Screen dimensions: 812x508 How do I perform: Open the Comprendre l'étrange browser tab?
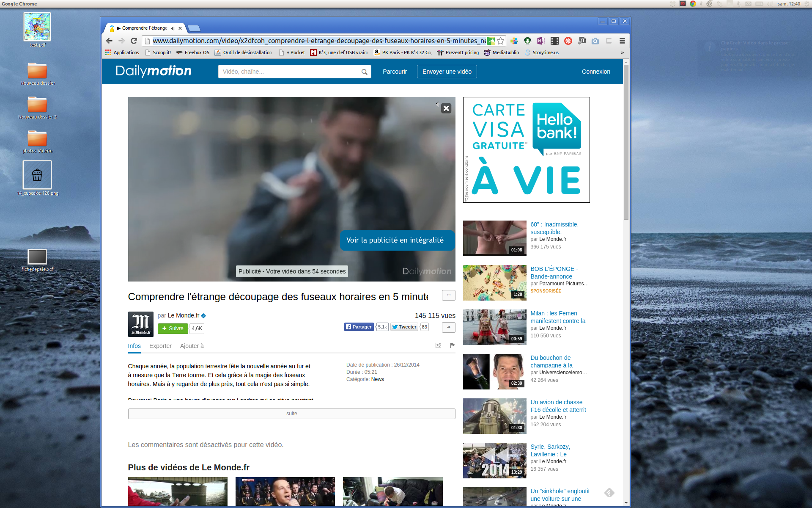(145, 28)
